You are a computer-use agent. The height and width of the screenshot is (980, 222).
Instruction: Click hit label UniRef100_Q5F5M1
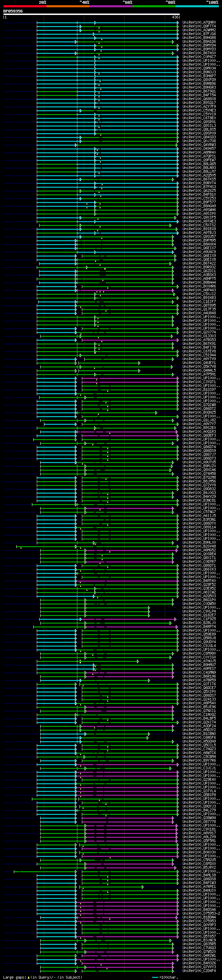(x=199, y=841)
